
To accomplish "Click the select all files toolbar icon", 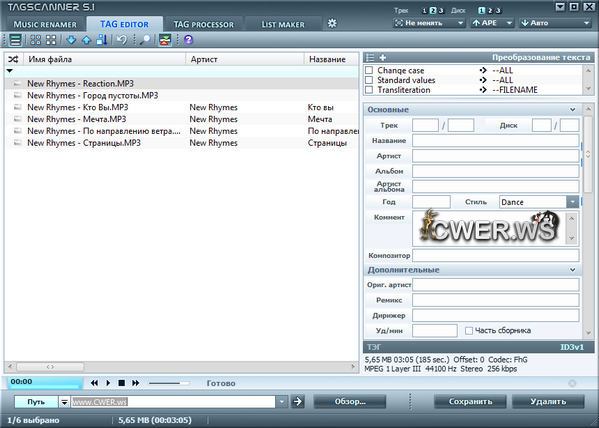I will click(x=36, y=40).
